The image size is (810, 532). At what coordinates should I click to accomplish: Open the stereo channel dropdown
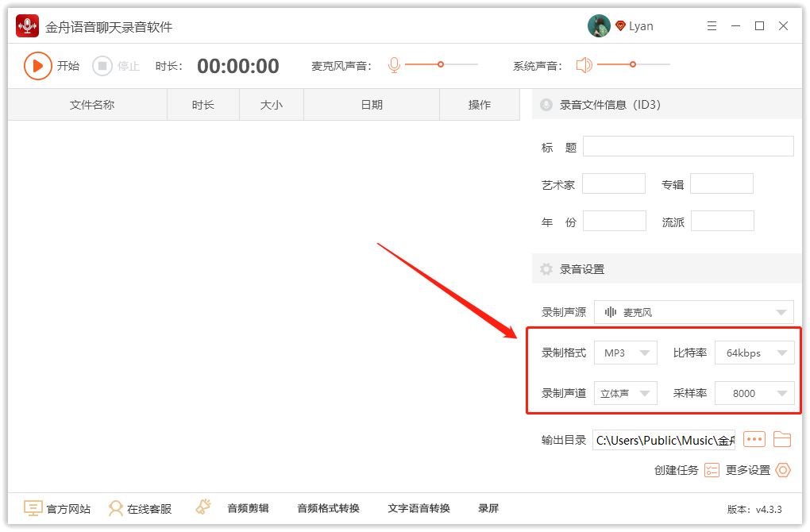click(626, 393)
